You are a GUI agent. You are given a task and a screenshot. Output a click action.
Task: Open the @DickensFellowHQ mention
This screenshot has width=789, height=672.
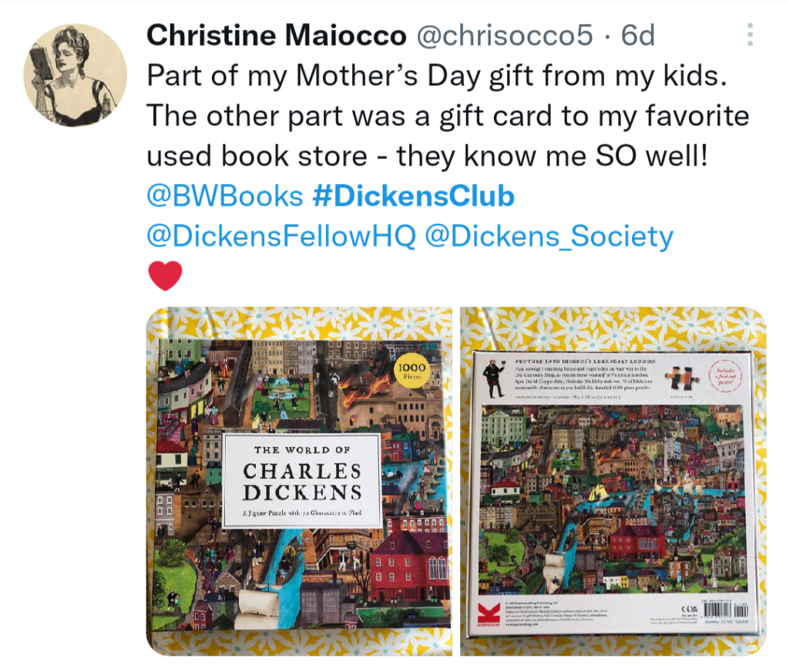[x=280, y=236]
